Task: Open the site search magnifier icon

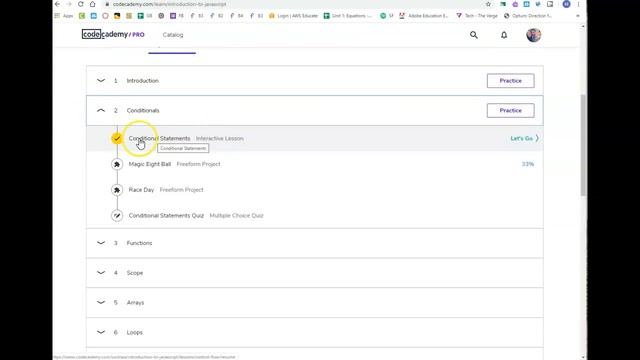Action: coord(473,35)
